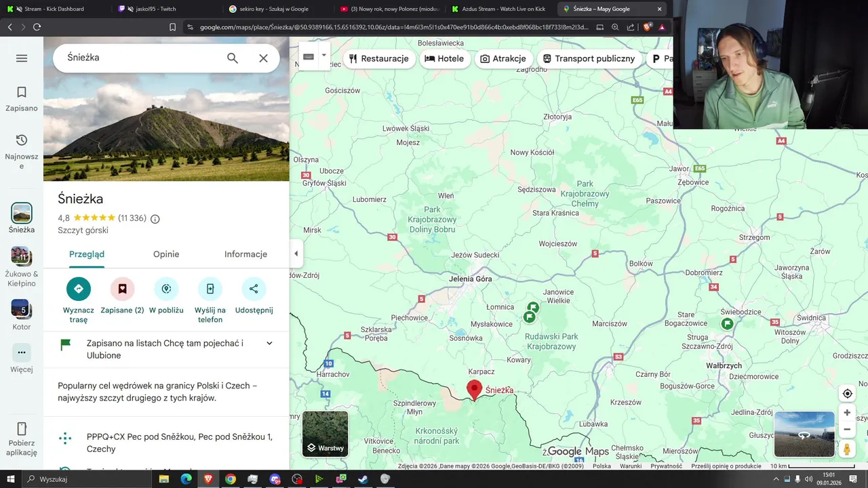The image size is (868, 488).
Task: Zoom in the map with plus button
Action: [x=847, y=412]
